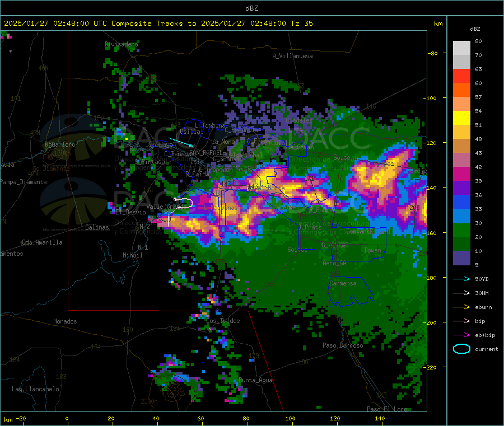
Task: Click the 'current' legend label
Action: pos(487,349)
